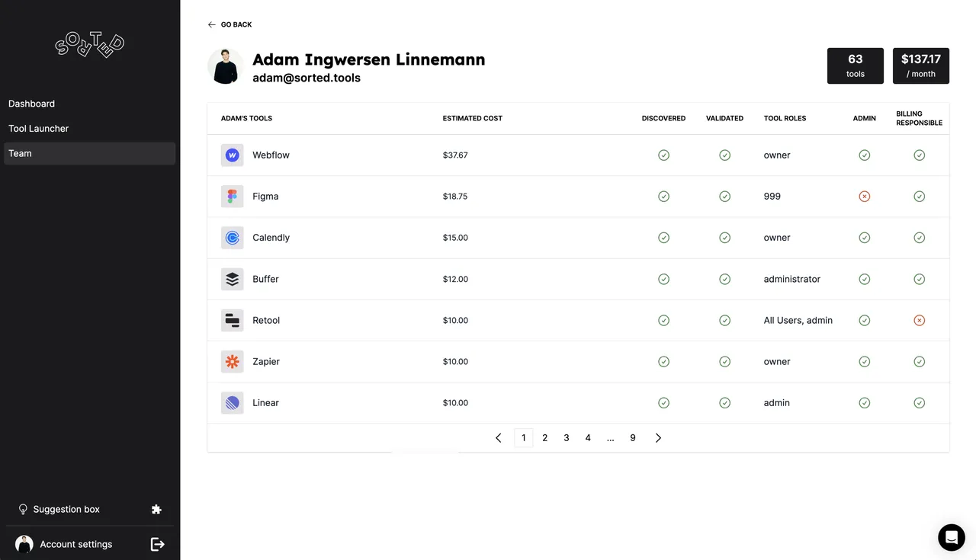Screen dimensions: 976x560
Task: Open the Suggestion box
Action: 66,509
